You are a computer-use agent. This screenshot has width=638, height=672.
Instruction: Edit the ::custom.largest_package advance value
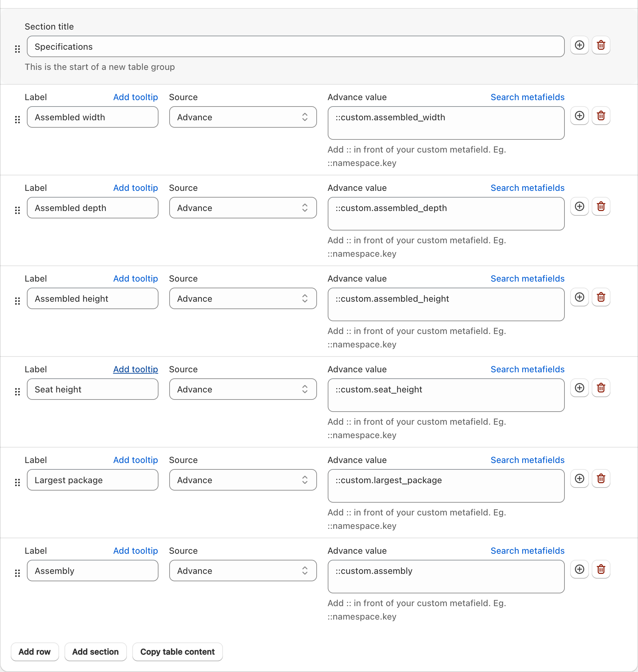point(446,486)
